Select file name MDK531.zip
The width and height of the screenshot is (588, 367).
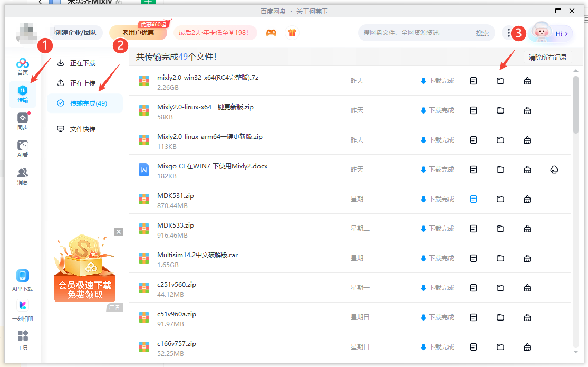(176, 196)
